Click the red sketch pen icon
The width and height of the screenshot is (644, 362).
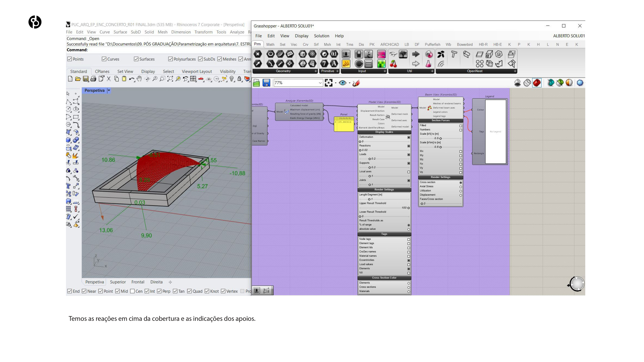(x=356, y=83)
